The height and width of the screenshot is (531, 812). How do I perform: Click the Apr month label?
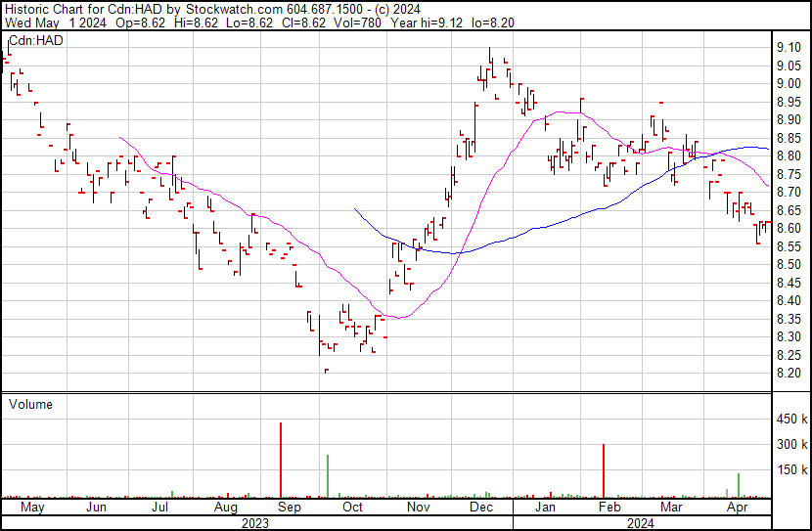click(737, 508)
